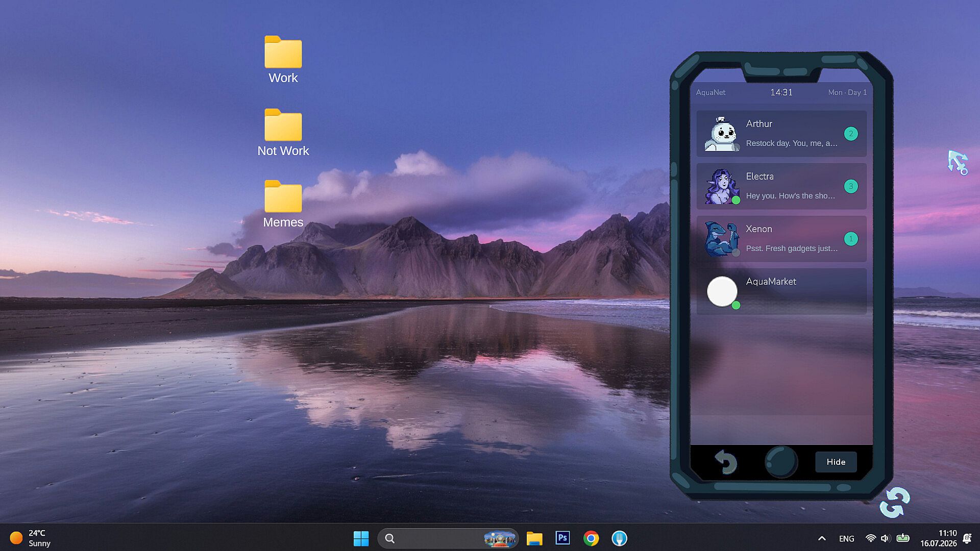Click message preview 'Psst. Fresh gadgets just…'
Viewport: 980px width, 551px height.
pyautogui.click(x=792, y=248)
